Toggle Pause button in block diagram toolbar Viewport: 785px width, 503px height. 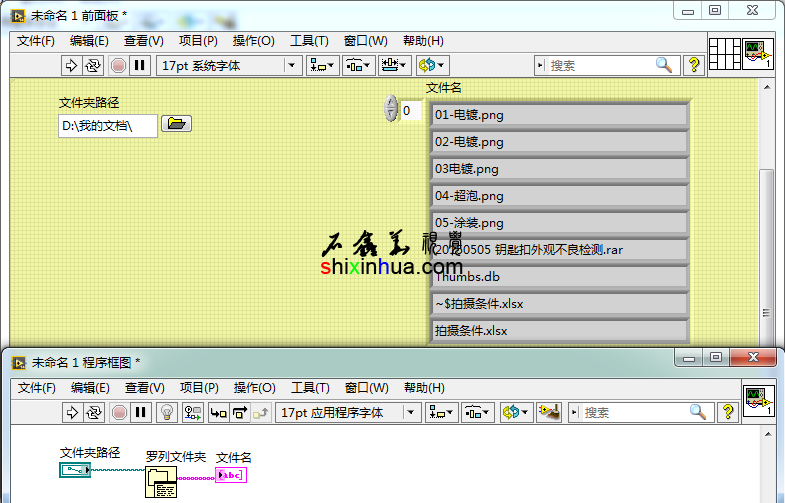coord(140,412)
